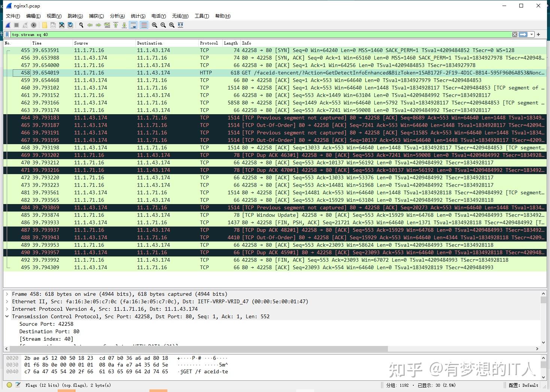Click the zoom in magnifier icon
This screenshot has height=392, width=550.
pos(155,25)
